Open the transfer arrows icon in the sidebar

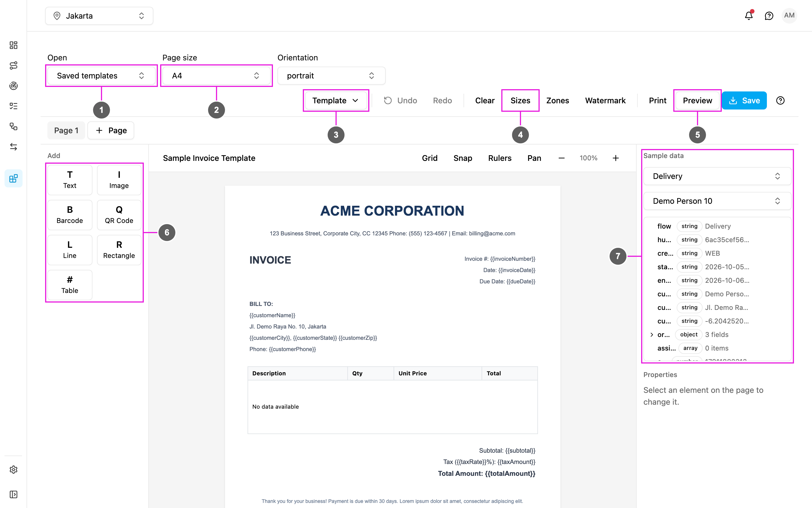[x=14, y=147]
